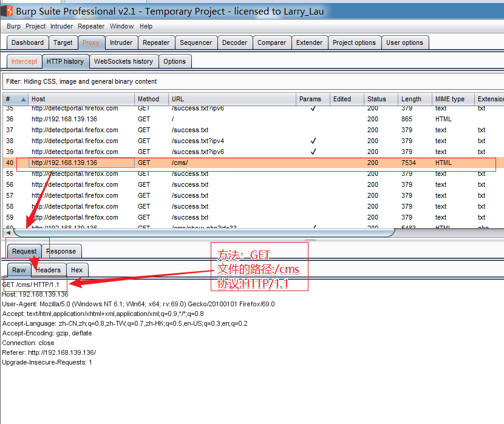Open the Decoder tab
This screenshot has width=504, height=424.
[x=234, y=42]
